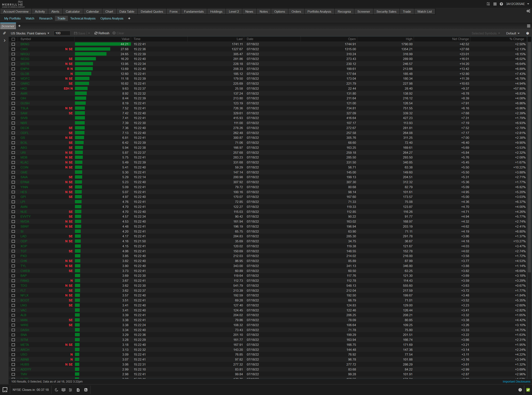Check the BKNG row checkbox
This screenshot has height=395, width=532.
(x=13, y=44)
